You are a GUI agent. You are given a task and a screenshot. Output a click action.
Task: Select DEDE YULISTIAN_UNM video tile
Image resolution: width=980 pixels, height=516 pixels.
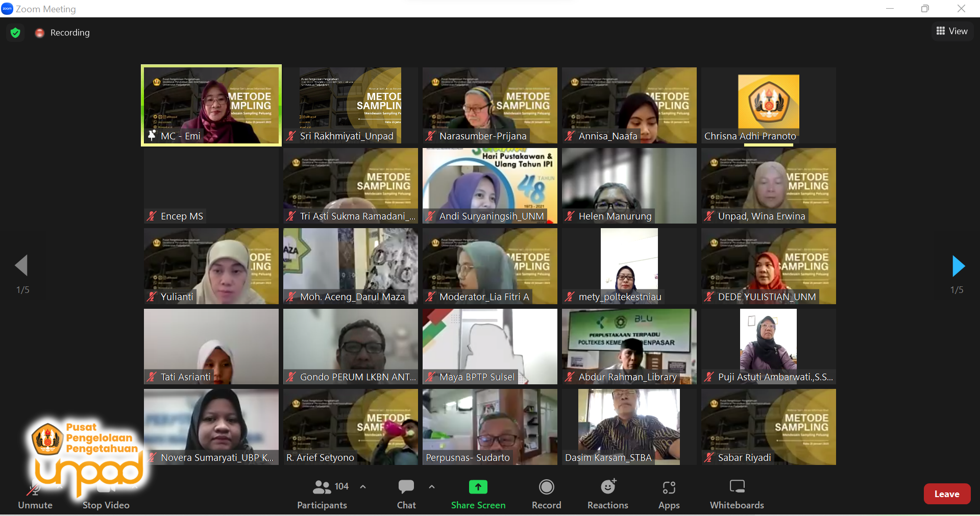(x=769, y=266)
